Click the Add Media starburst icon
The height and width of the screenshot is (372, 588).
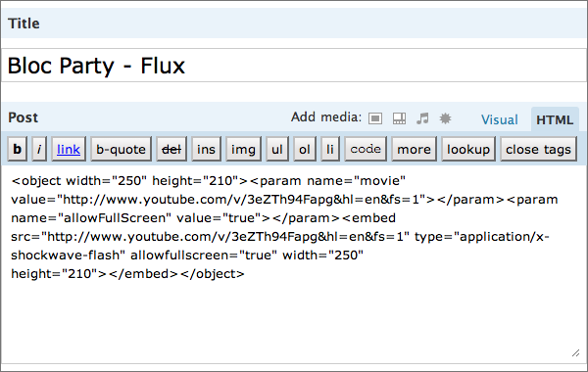coord(445,118)
